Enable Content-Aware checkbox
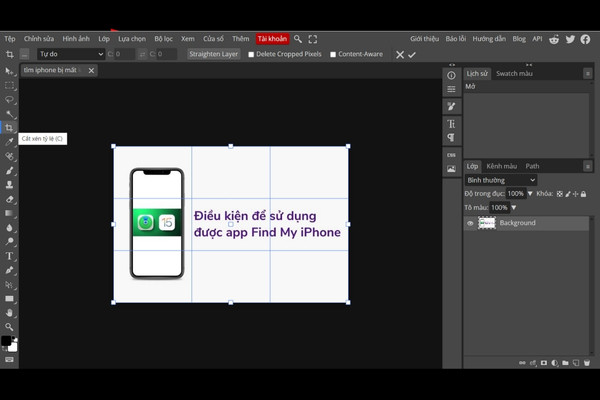Image resolution: width=600 pixels, height=400 pixels. 333,54
